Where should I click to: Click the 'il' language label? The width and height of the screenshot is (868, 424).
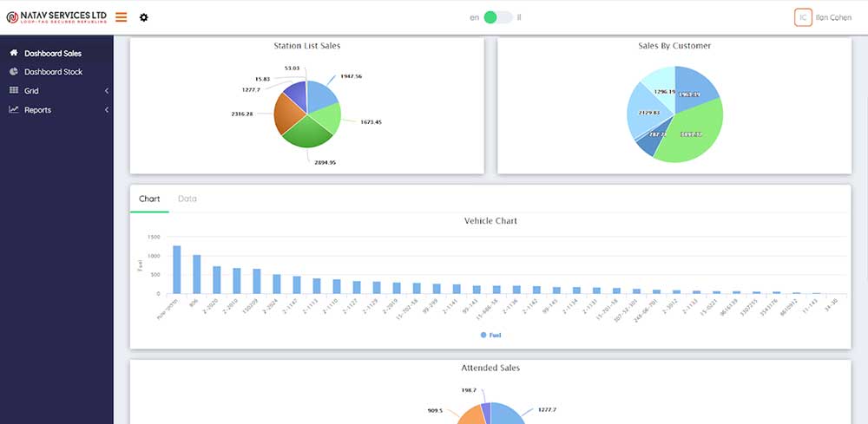(x=519, y=17)
